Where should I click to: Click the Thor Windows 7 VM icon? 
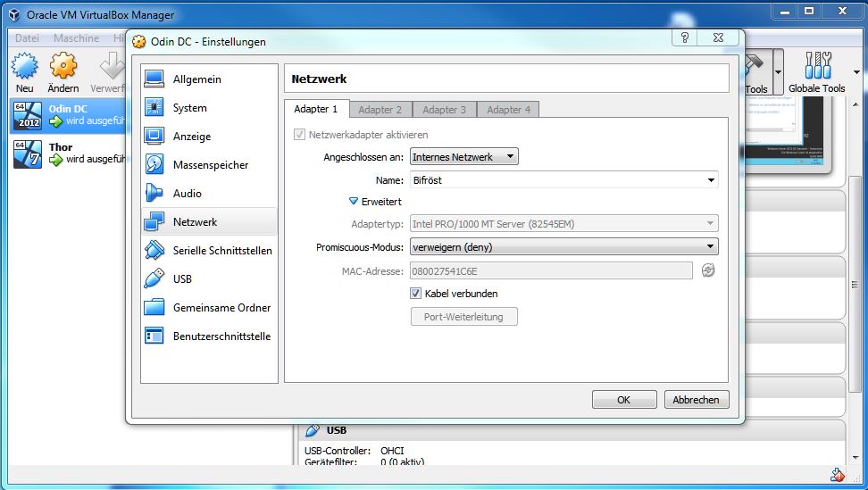click(28, 154)
